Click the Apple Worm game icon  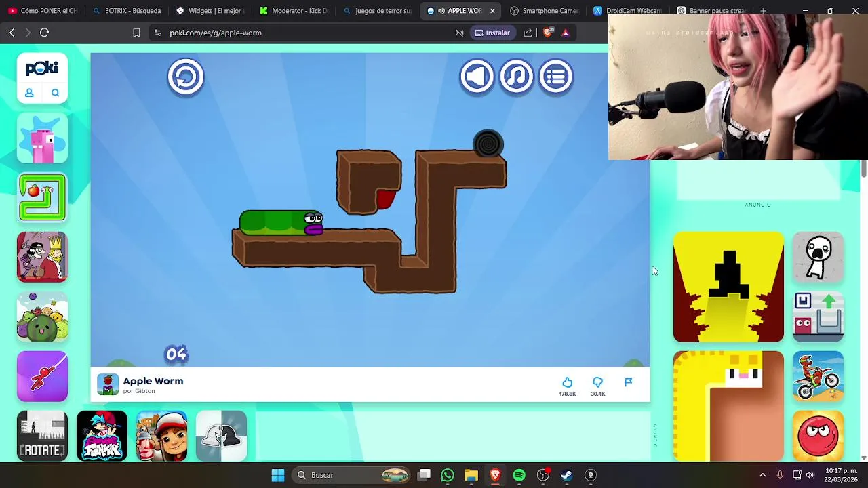point(108,384)
